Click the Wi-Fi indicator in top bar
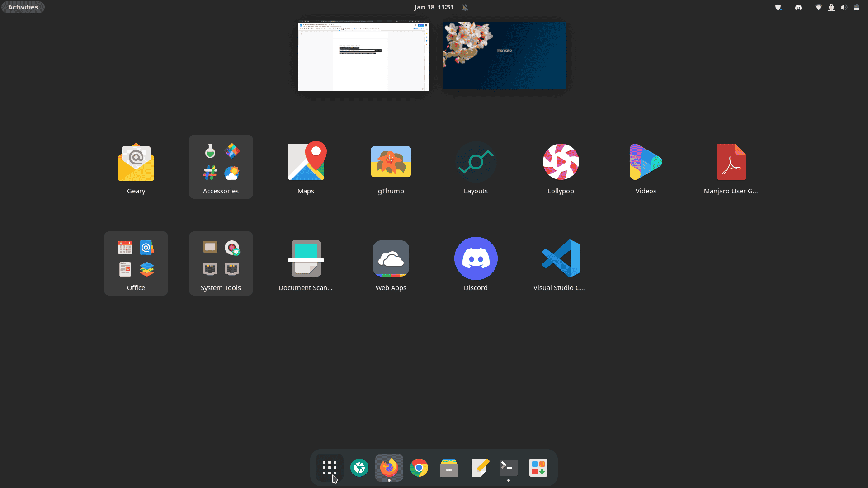 [818, 7]
